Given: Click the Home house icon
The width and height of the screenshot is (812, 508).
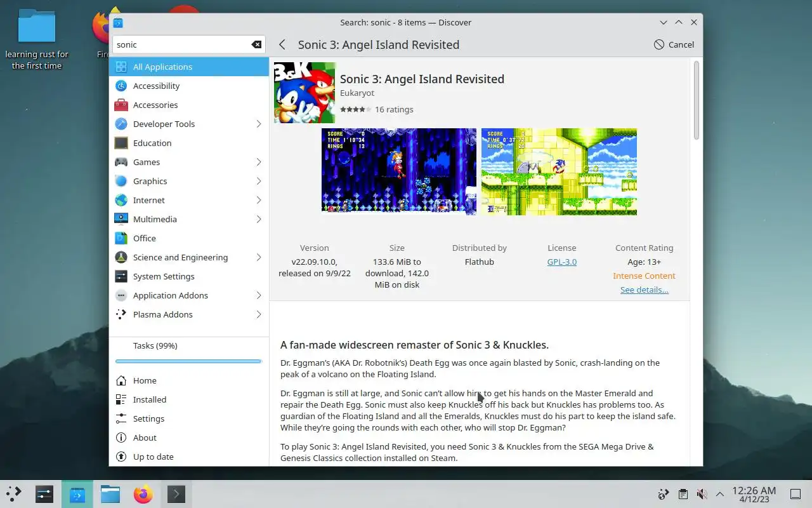Looking at the screenshot, I should 121,380.
